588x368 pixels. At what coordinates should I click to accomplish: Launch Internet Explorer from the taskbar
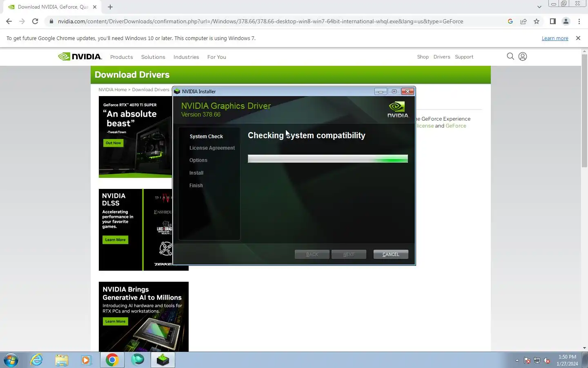click(x=37, y=360)
